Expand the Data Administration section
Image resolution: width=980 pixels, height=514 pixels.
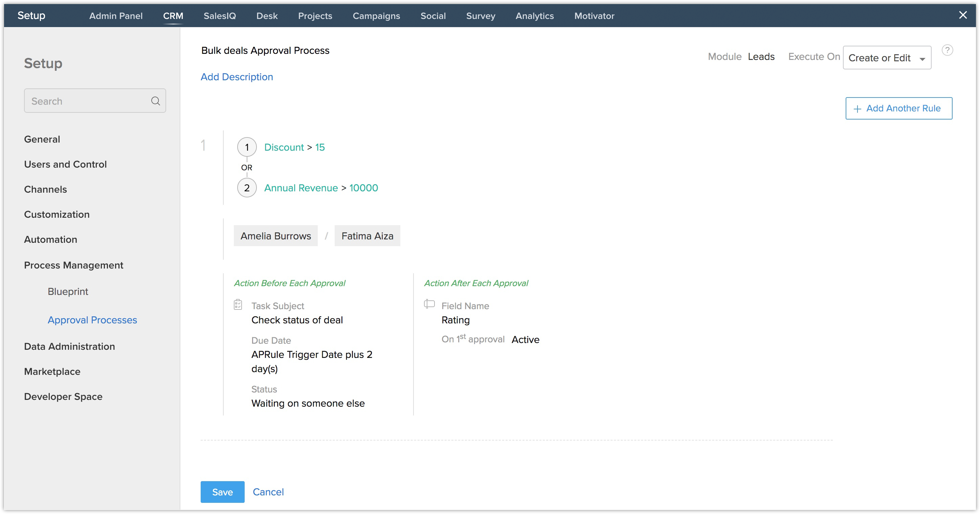(69, 346)
